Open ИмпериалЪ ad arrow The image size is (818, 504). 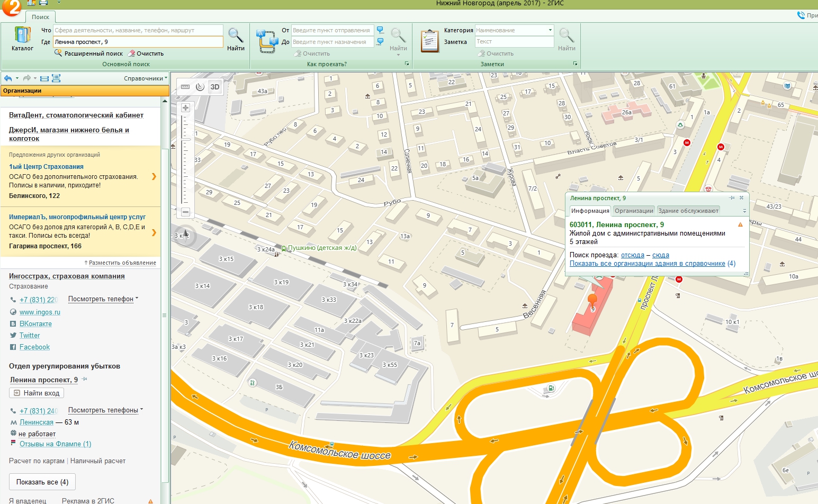pos(154,232)
